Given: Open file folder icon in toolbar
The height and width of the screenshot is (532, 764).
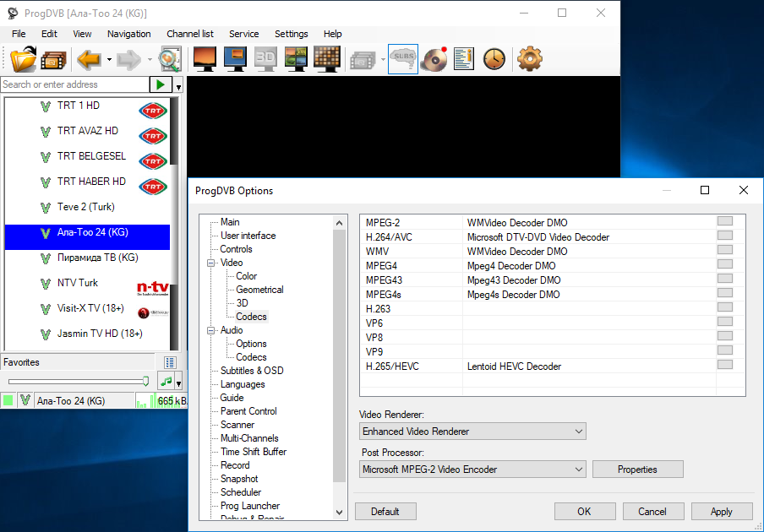Looking at the screenshot, I should [23, 59].
